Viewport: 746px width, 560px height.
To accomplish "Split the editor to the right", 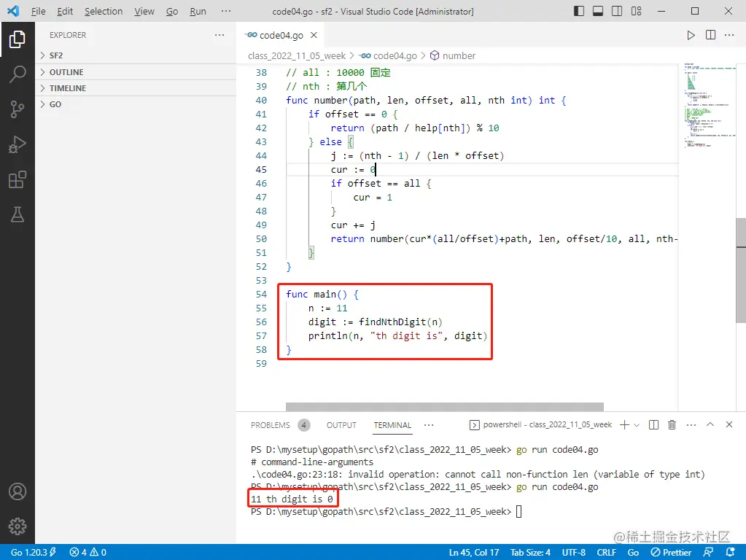I will (x=710, y=35).
